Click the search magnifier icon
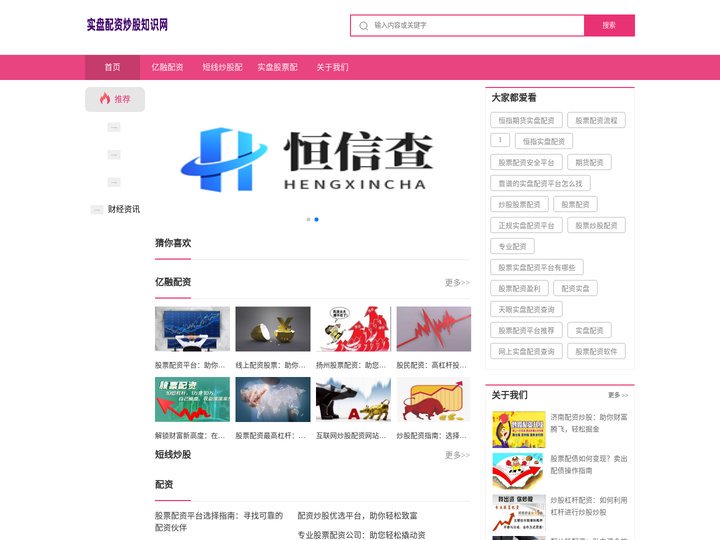 tap(363, 26)
